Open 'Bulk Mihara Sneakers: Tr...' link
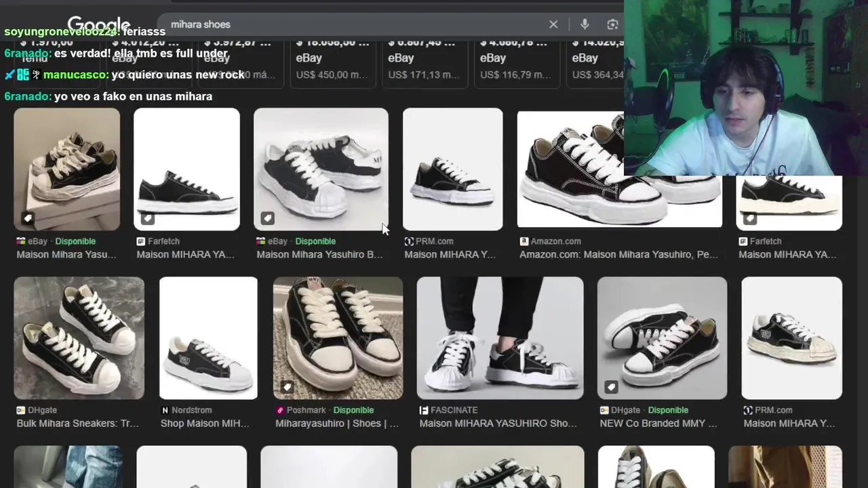 tap(77, 424)
